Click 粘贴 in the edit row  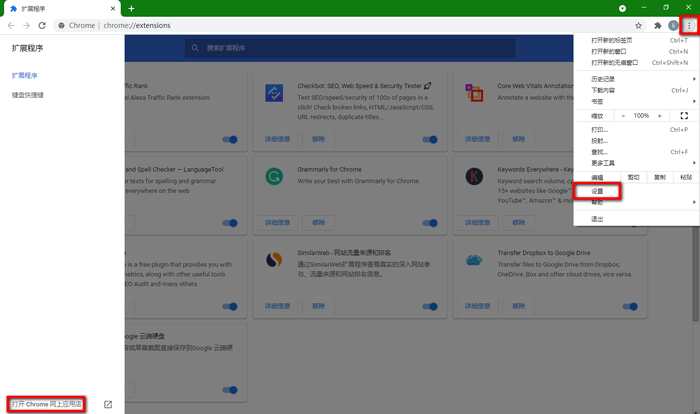pyautogui.click(x=686, y=177)
